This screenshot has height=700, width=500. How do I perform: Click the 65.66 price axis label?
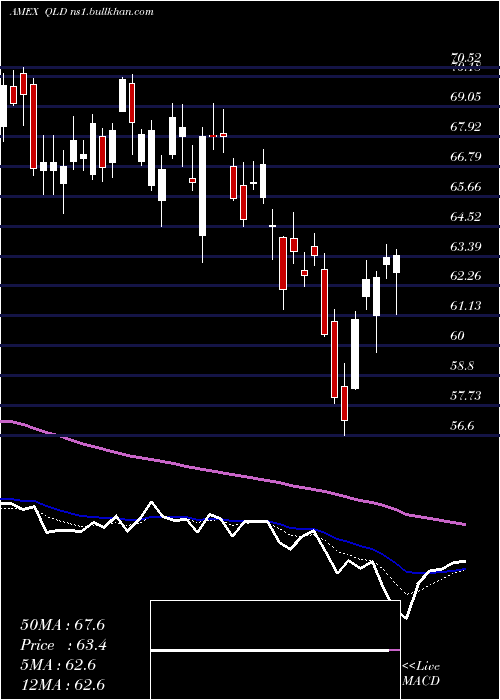tap(466, 186)
